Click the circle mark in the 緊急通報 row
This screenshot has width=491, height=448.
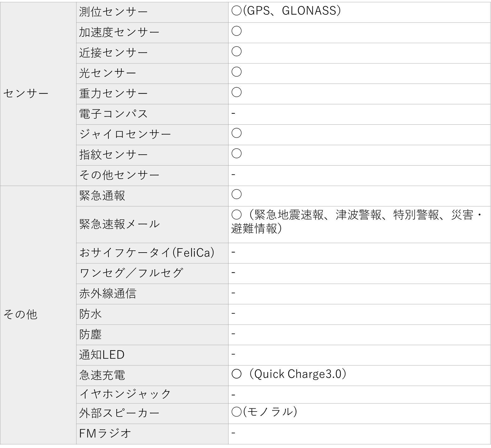(x=236, y=194)
